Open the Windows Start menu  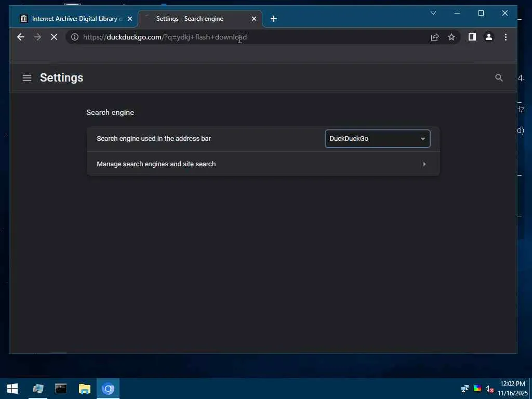(12, 389)
